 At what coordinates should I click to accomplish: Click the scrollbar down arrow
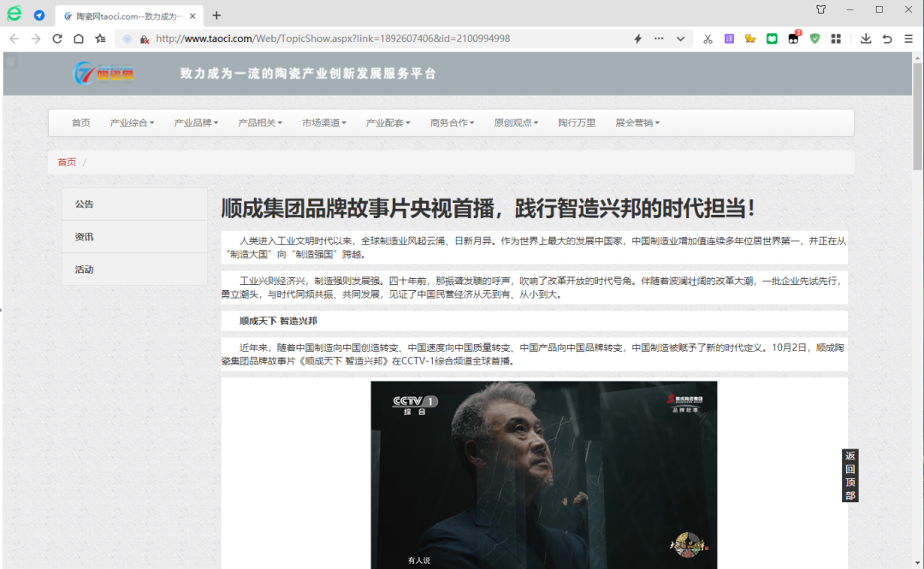917,563
